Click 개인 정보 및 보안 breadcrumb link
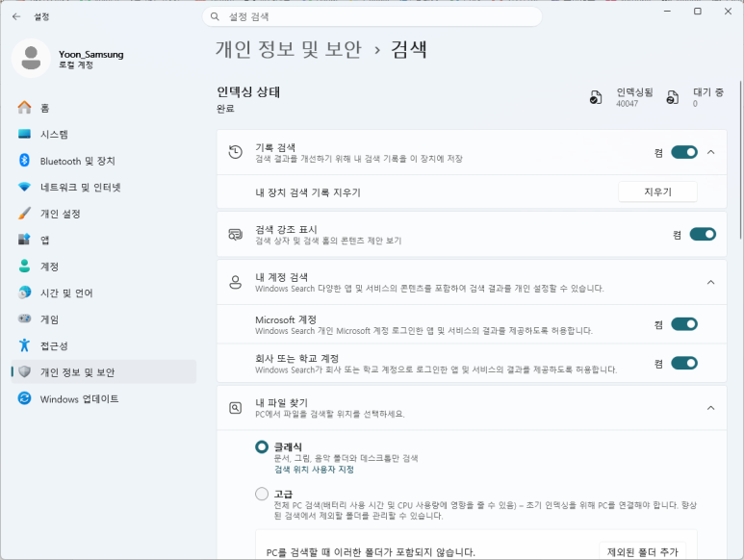Viewport: 744px width, 560px height. 289,49
